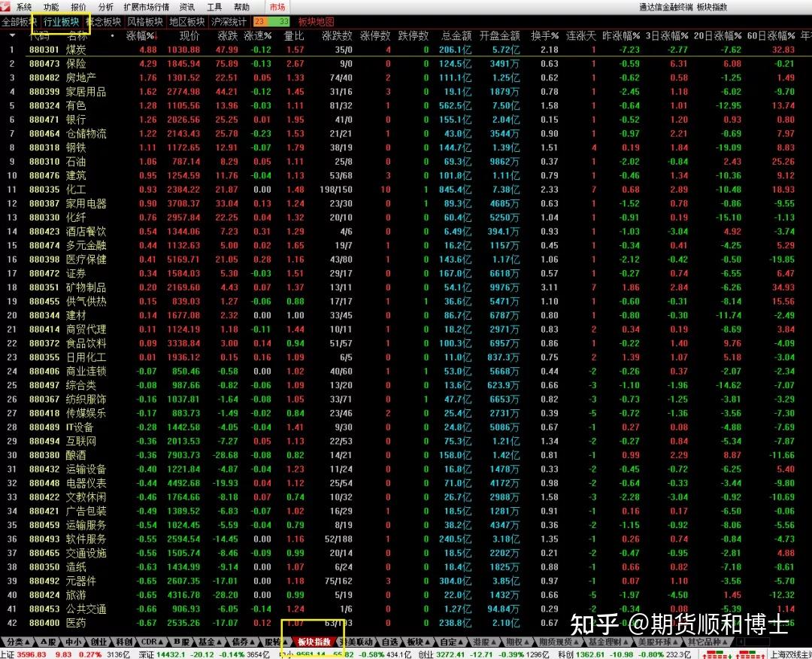The height and width of the screenshot is (659, 812).
Task: Click the 深证 index value 14432.1
Action: coord(171,654)
